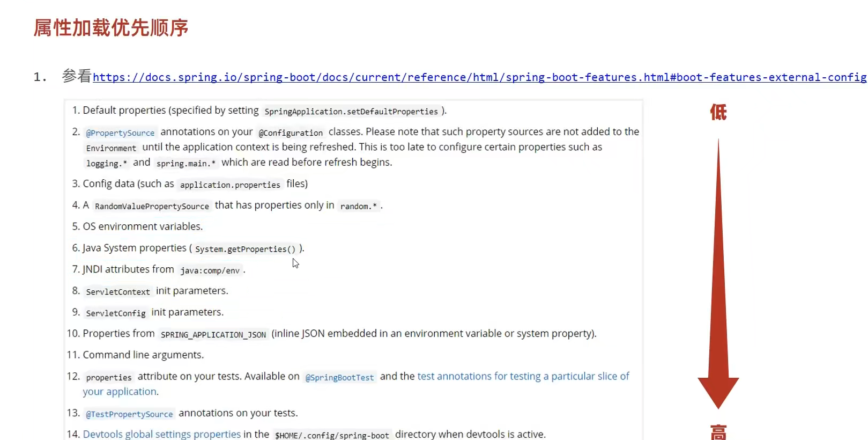Click the ServletContext code snippet

coord(118,291)
